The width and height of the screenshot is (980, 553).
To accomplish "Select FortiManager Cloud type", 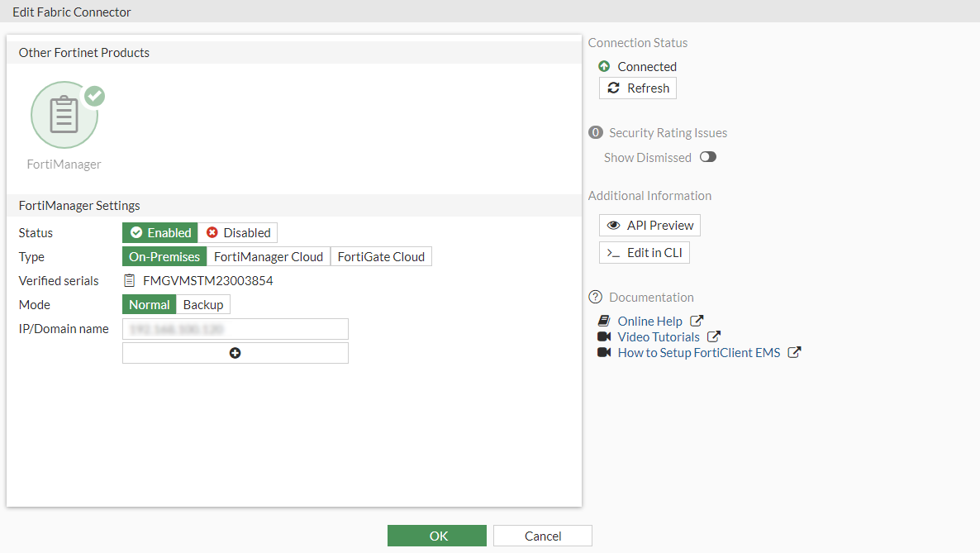I will click(269, 257).
